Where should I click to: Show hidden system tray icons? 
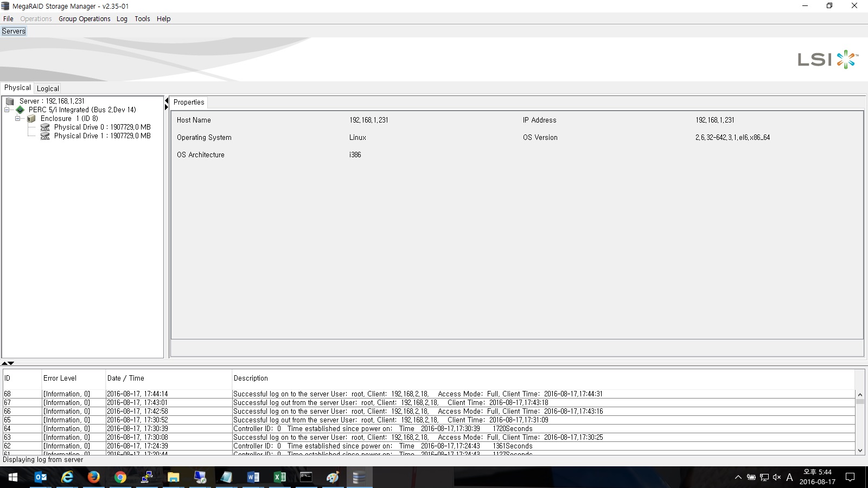coord(738,477)
